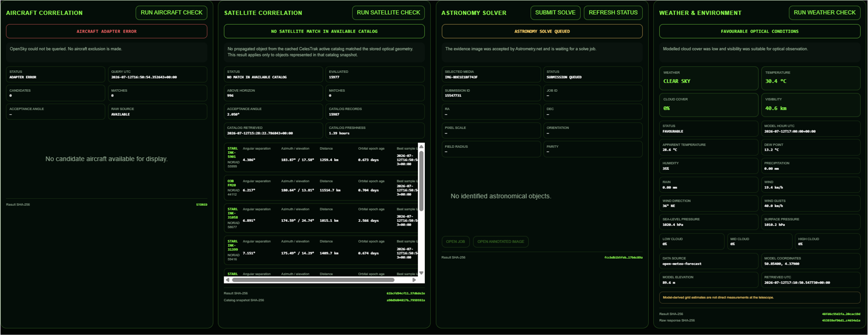The height and width of the screenshot is (335, 868).
Task: Click the CATALOG FRESHNESS 1.39 hours field
Action: pos(375,131)
